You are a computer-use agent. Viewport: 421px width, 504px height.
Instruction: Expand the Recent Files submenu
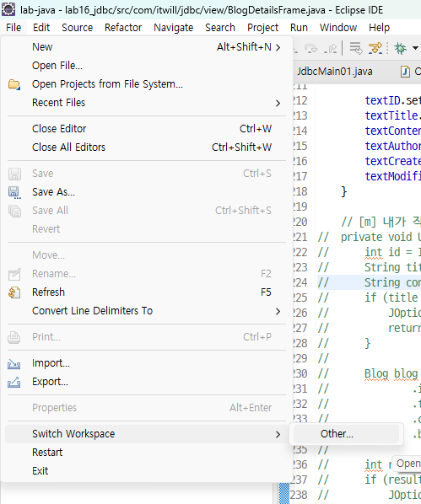(147, 103)
